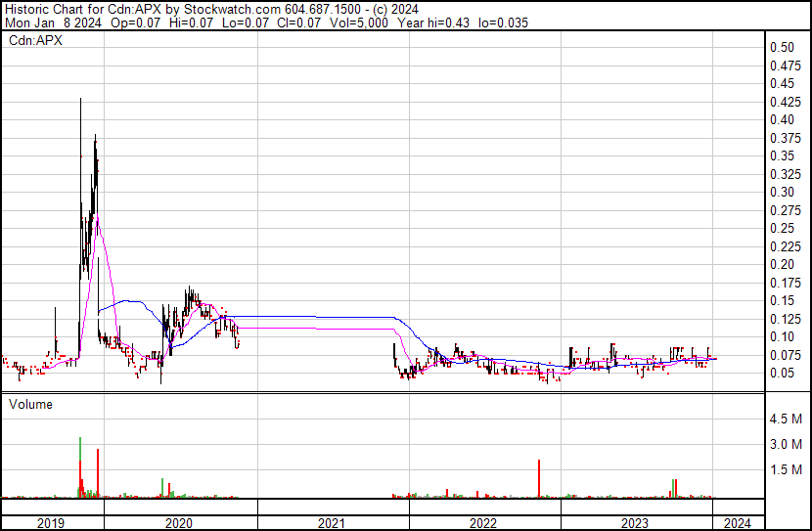Click the 2023 year label

636,523
